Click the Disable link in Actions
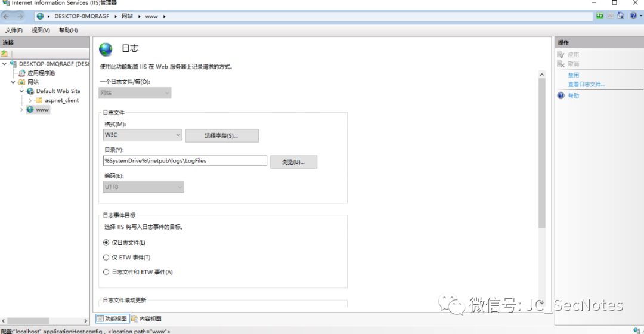The height and width of the screenshot is (334, 644). point(574,75)
